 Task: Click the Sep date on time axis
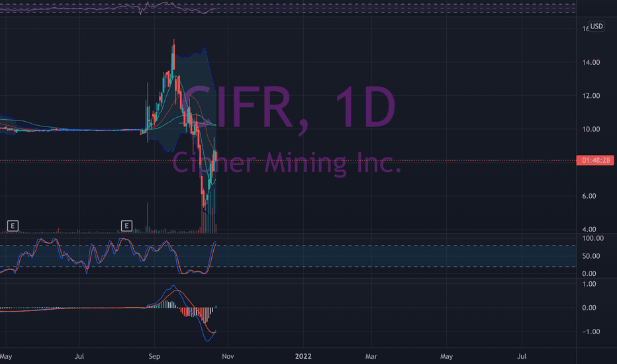(154, 356)
